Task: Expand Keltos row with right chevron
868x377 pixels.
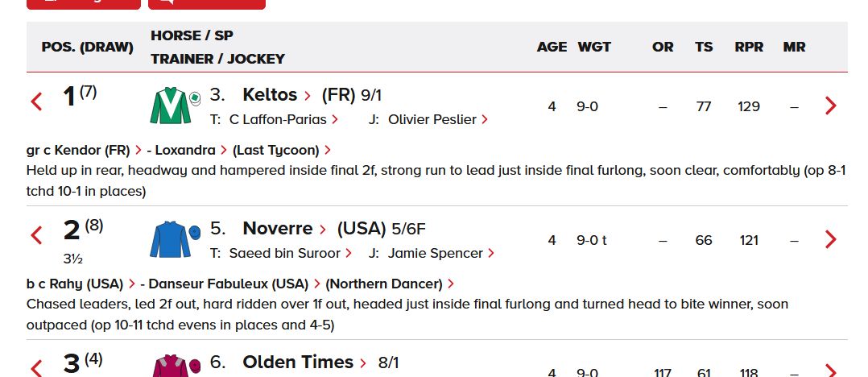Action: [831, 106]
